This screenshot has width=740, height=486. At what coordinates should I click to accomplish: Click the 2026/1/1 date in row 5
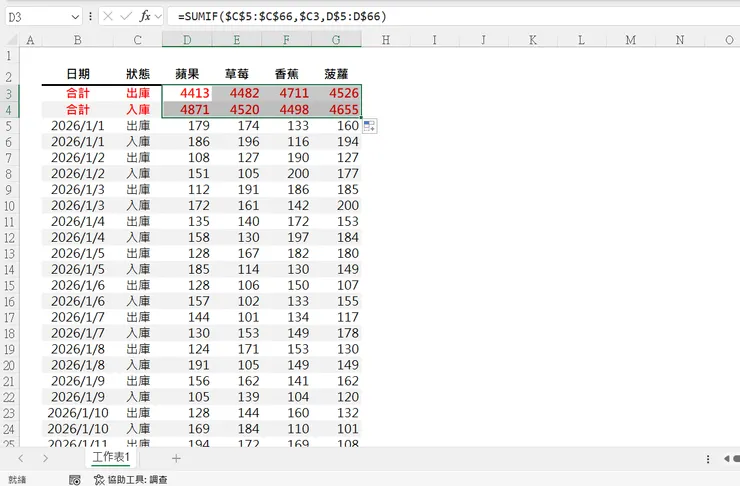pos(78,126)
